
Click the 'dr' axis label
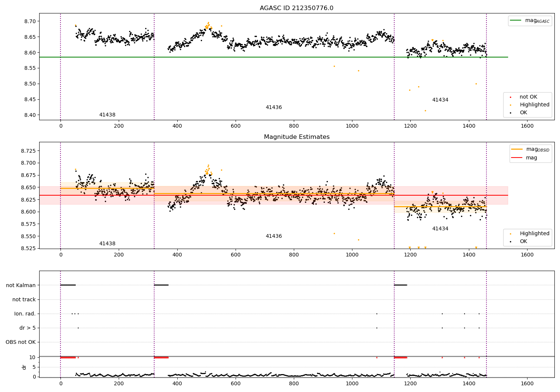click(x=24, y=367)
